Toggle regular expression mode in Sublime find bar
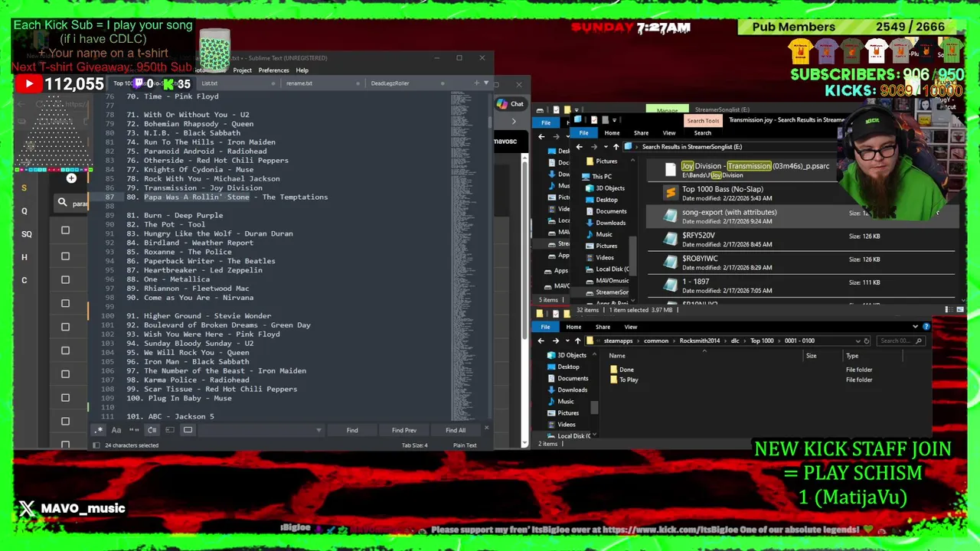Image resolution: width=980 pixels, height=551 pixels. (x=99, y=430)
